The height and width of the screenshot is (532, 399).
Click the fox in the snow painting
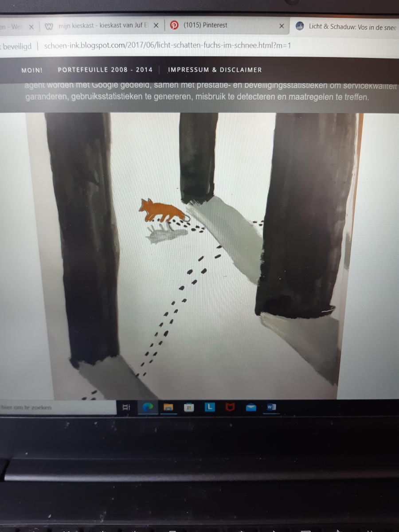(x=162, y=210)
